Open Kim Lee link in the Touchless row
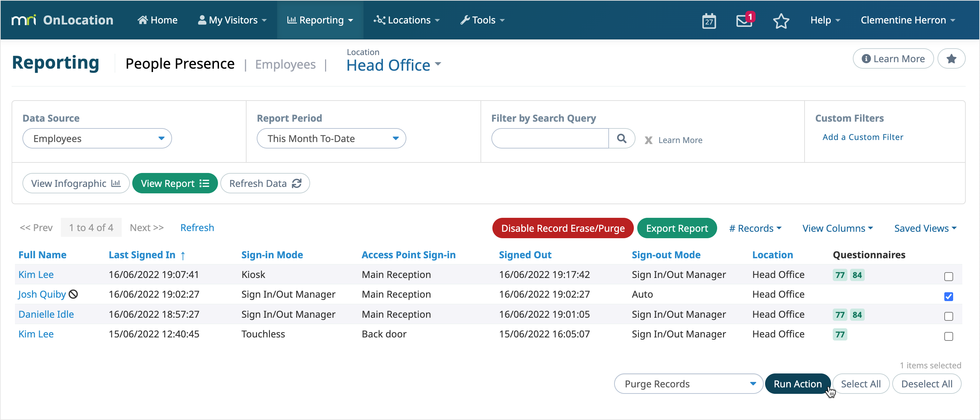980x420 pixels. (36, 334)
